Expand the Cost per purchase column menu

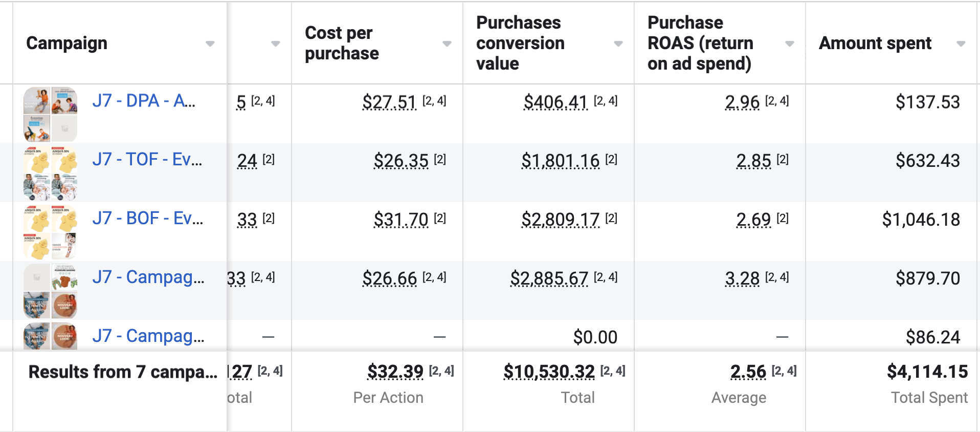coord(447,44)
